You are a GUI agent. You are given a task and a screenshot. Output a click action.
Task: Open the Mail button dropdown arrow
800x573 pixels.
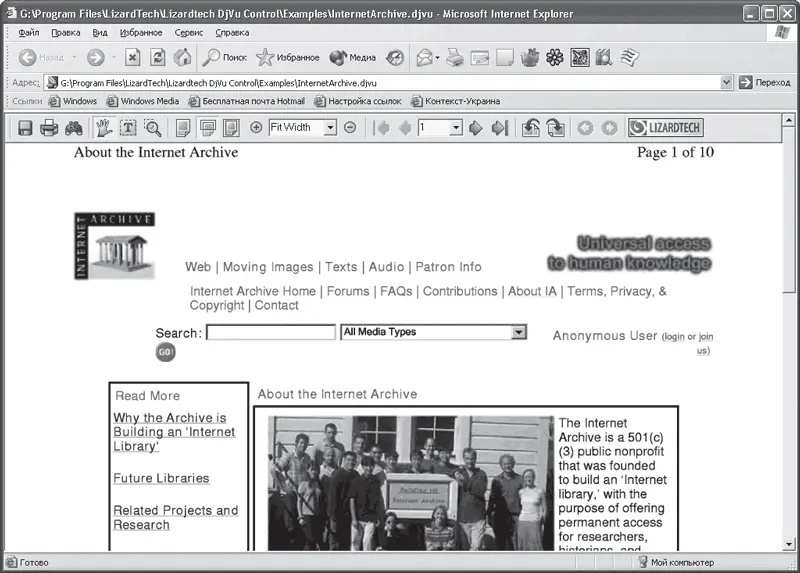(x=437, y=58)
